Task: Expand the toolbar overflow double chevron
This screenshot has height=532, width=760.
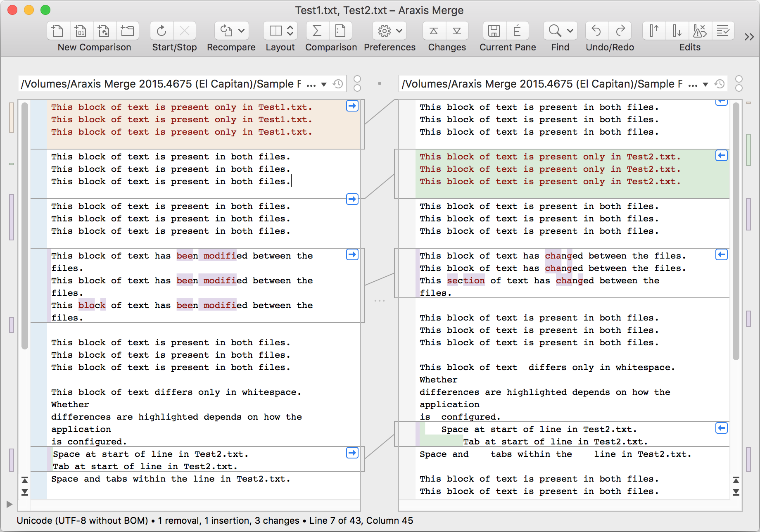Action: (749, 36)
